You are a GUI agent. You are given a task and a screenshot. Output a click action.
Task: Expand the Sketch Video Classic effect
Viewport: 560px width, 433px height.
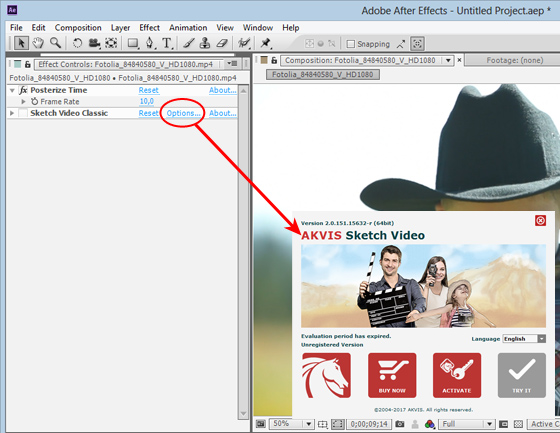(12, 113)
